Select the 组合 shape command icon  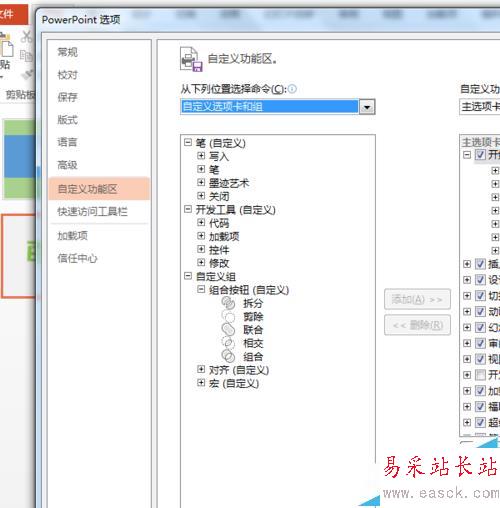point(228,356)
